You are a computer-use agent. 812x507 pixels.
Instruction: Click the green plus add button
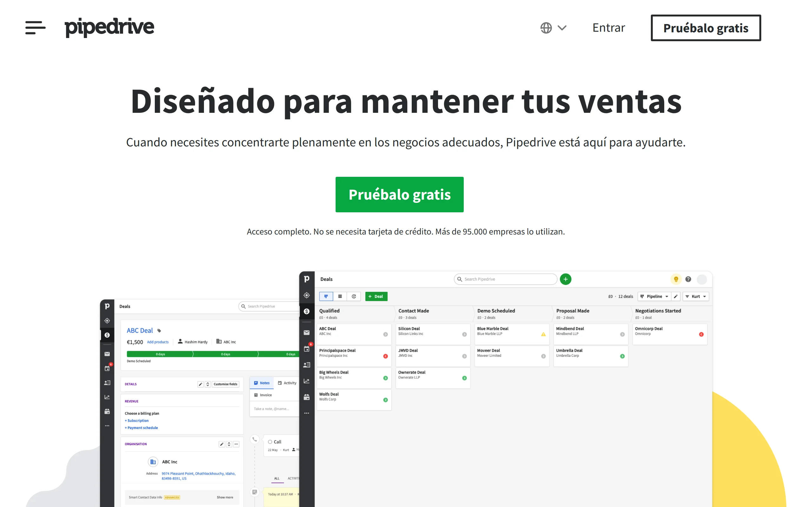click(x=565, y=279)
